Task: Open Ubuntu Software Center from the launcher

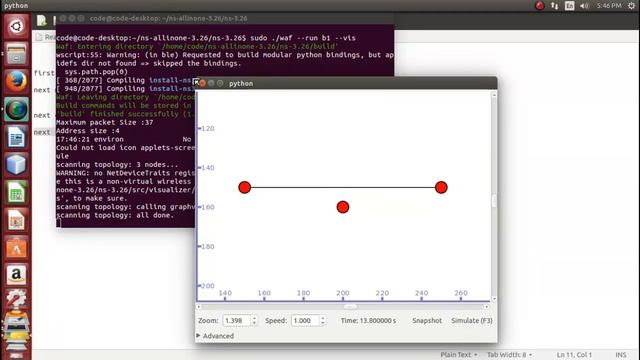Action: pos(16,248)
